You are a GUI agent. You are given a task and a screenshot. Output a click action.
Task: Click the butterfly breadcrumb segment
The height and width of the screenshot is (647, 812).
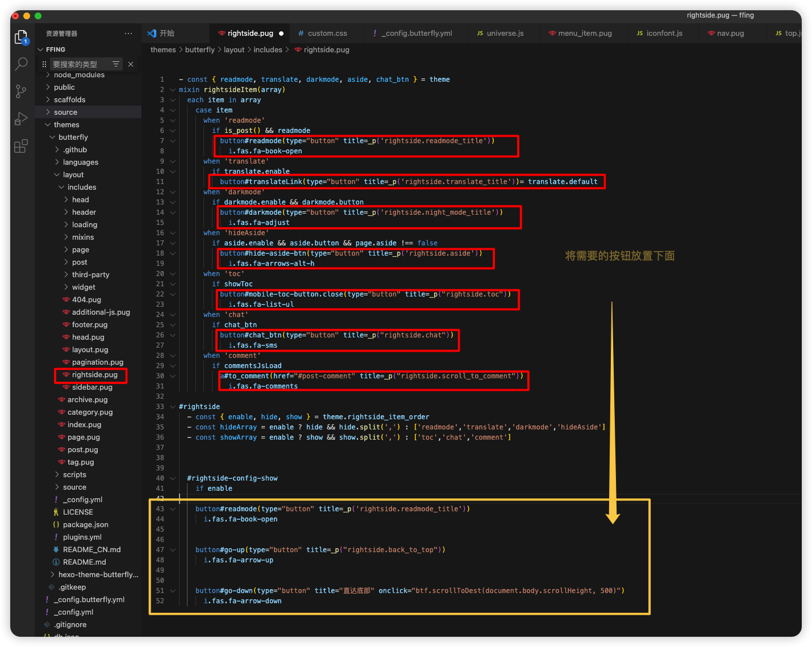(200, 50)
